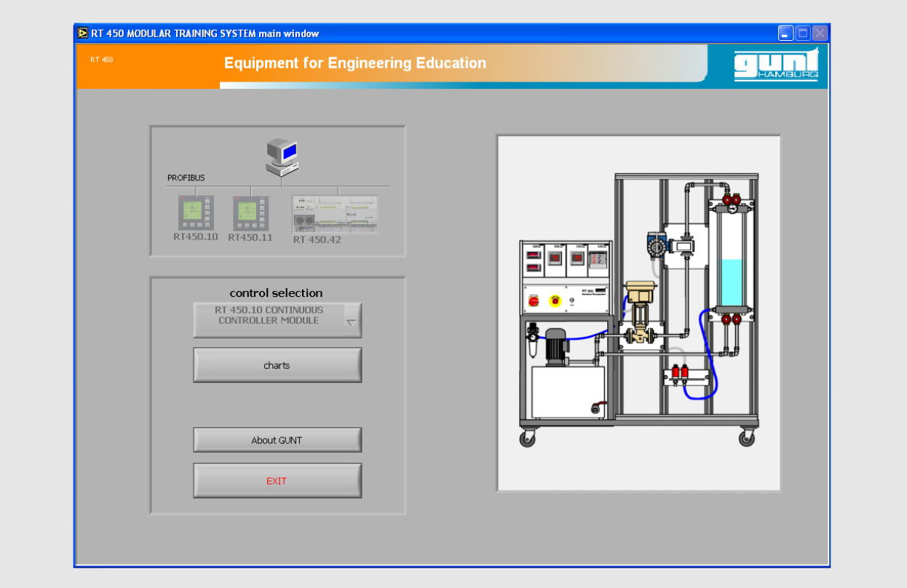Click the 'PROFIBUS' label

[x=186, y=178]
